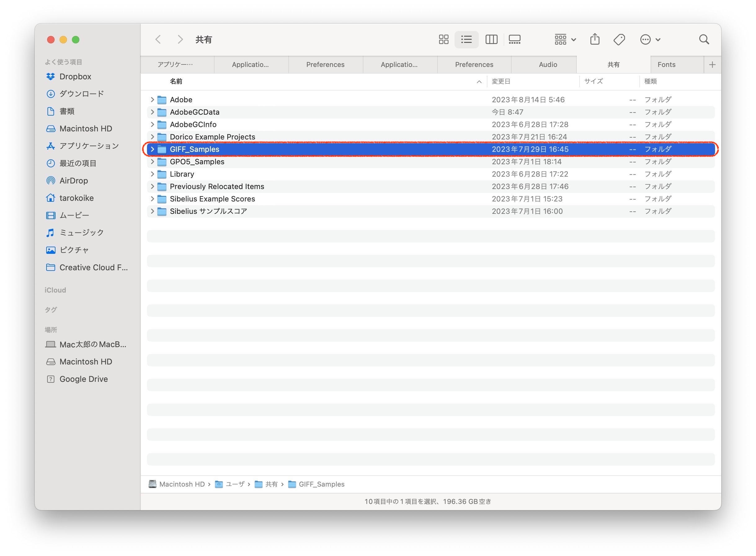Switch to gallery view
756x556 pixels.
pyautogui.click(x=514, y=39)
